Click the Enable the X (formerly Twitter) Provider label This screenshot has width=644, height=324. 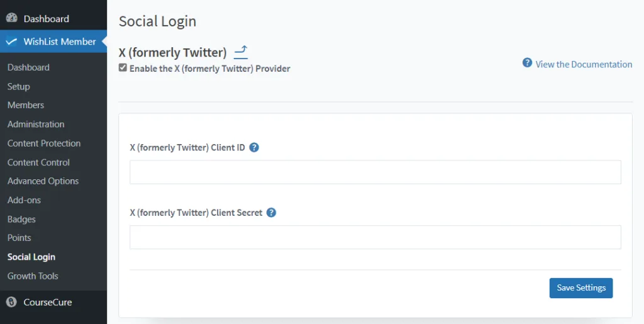210,69
